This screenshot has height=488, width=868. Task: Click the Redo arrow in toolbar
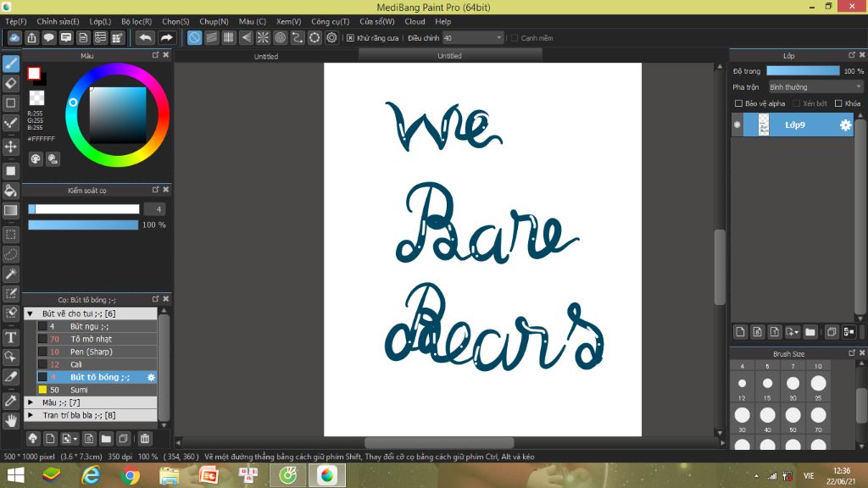point(166,37)
